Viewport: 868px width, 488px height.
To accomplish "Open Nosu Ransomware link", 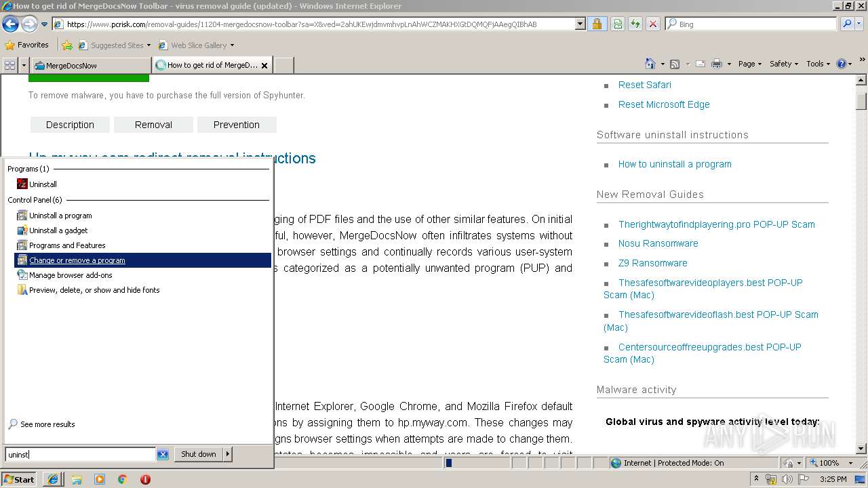I will point(658,243).
